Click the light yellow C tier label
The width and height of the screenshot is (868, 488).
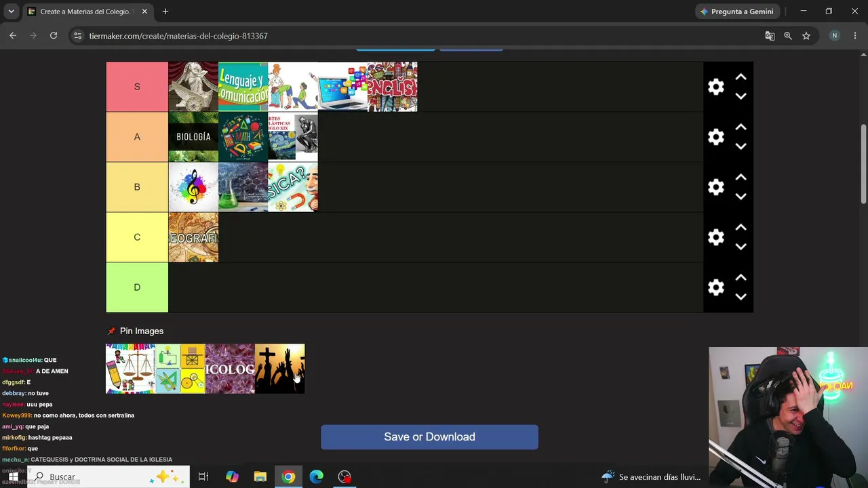tap(137, 237)
